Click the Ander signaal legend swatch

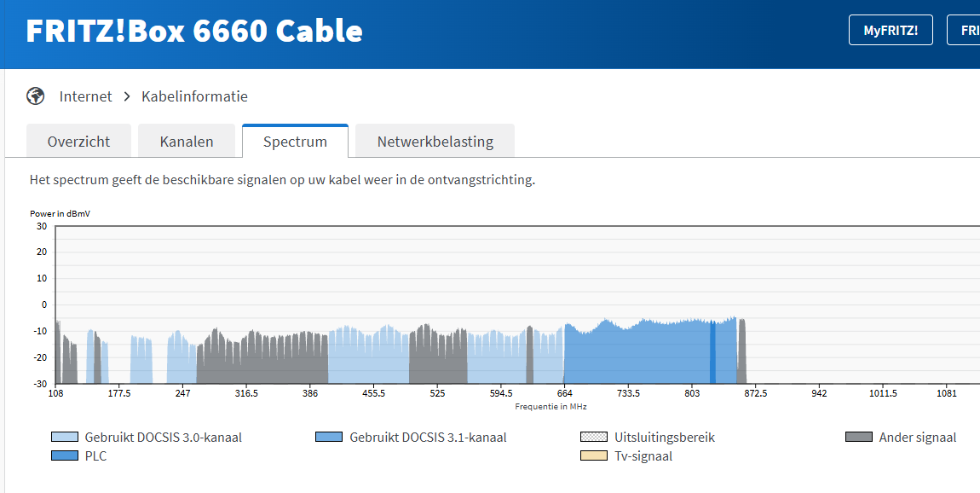point(858,438)
